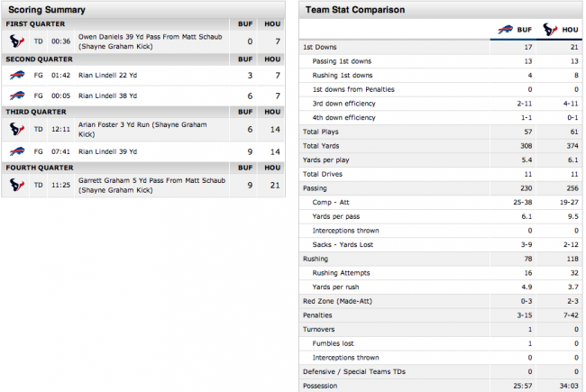Select the Total Yards stat row
The height and width of the screenshot is (392, 586).
[441, 146]
